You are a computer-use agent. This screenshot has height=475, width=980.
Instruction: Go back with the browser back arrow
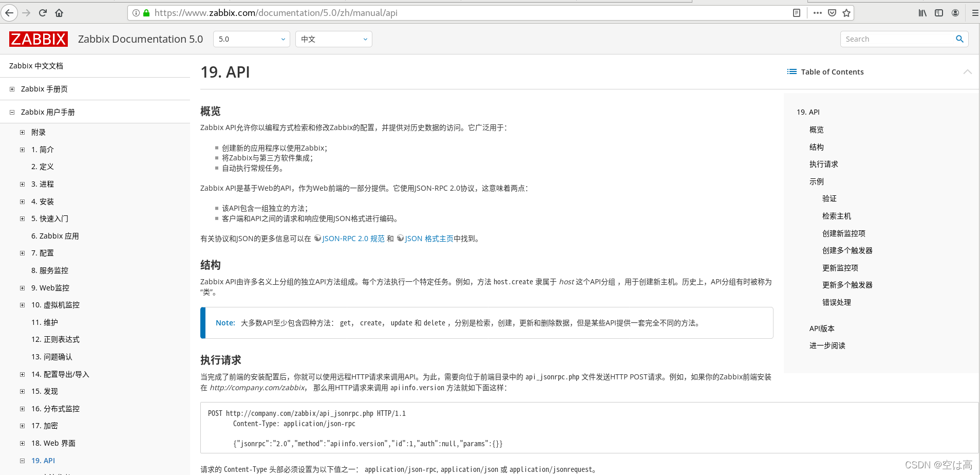pyautogui.click(x=9, y=13)
